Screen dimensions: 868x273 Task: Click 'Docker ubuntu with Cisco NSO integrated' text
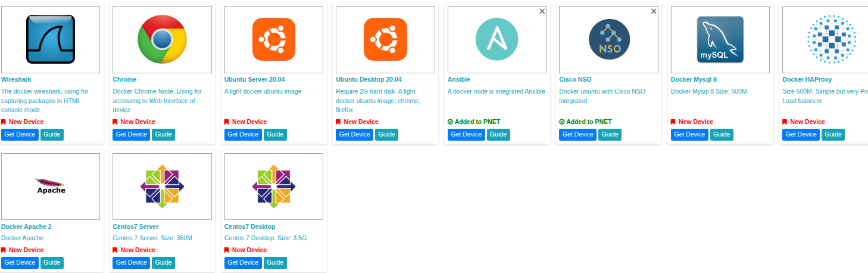(602, 96)
